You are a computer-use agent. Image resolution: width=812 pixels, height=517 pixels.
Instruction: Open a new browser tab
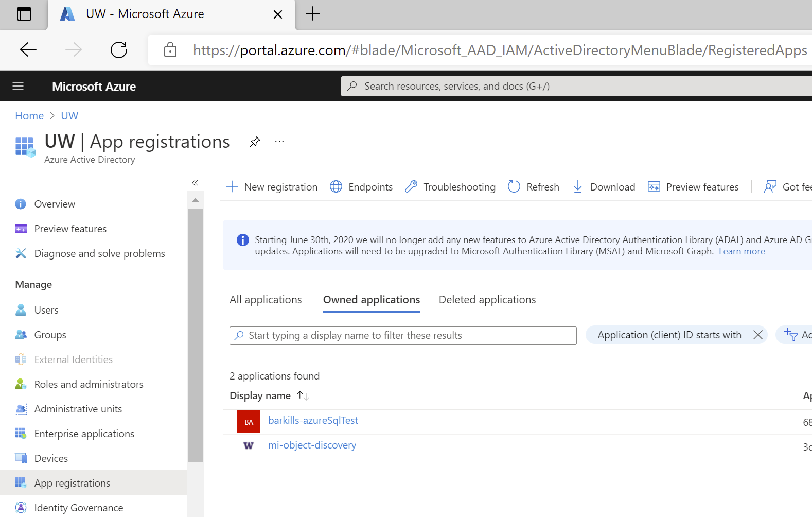coord(313,14)
